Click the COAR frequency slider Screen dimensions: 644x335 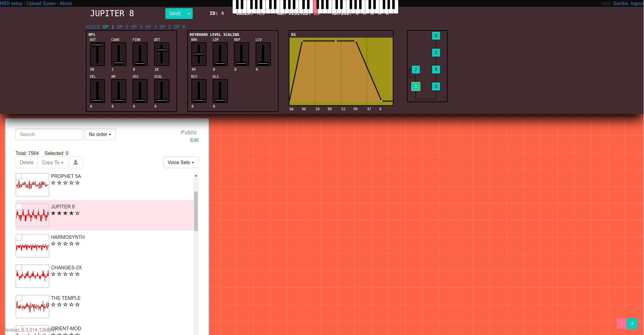(x=119, y=54)
